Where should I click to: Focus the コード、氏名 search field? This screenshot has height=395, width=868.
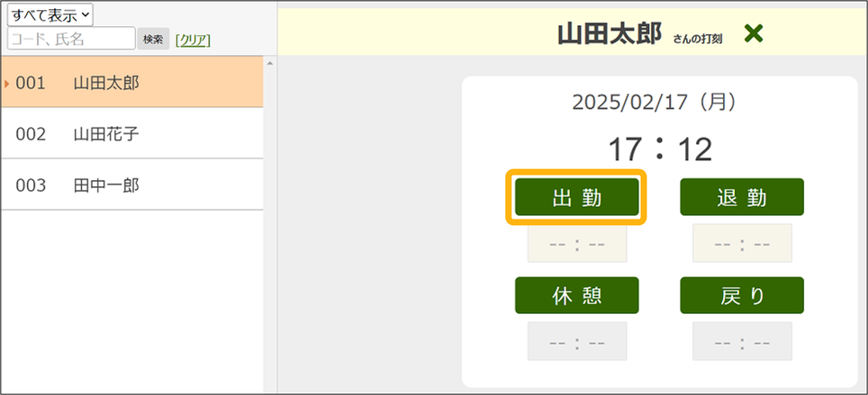(71, 39)
